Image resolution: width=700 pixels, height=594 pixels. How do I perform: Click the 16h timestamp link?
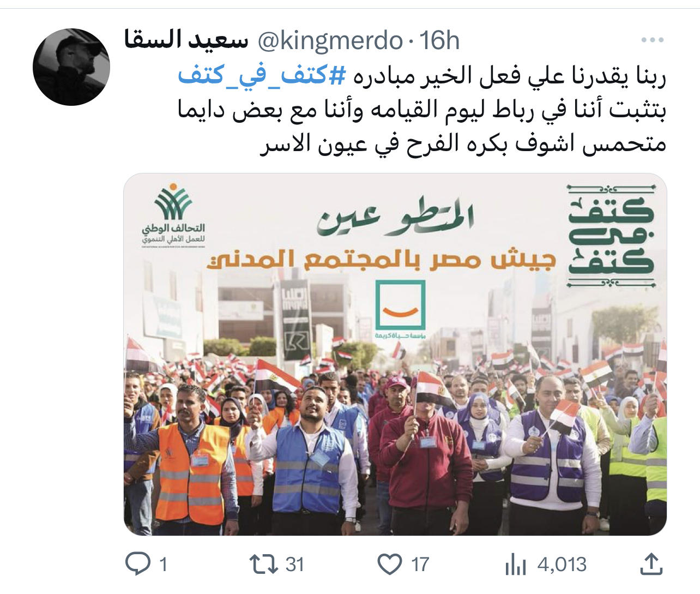439,40
